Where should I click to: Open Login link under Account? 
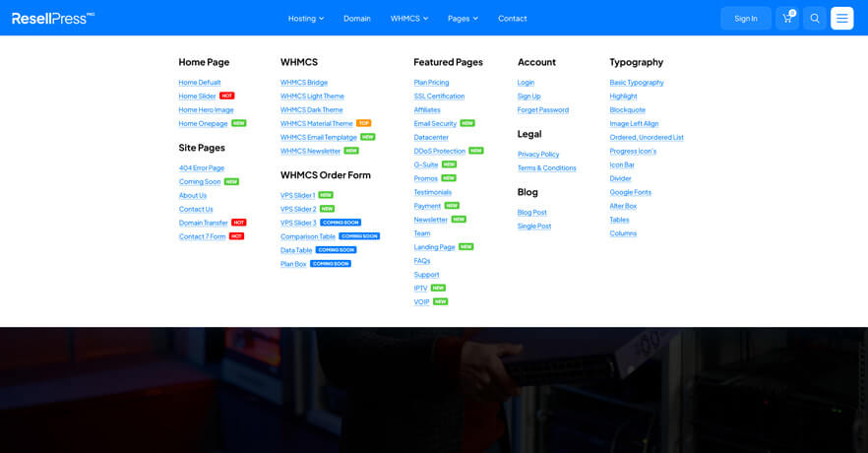(526, 83)
